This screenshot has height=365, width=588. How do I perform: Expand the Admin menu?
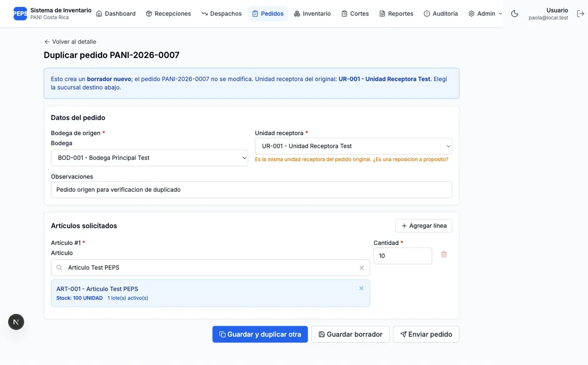[x=485, y=13]
